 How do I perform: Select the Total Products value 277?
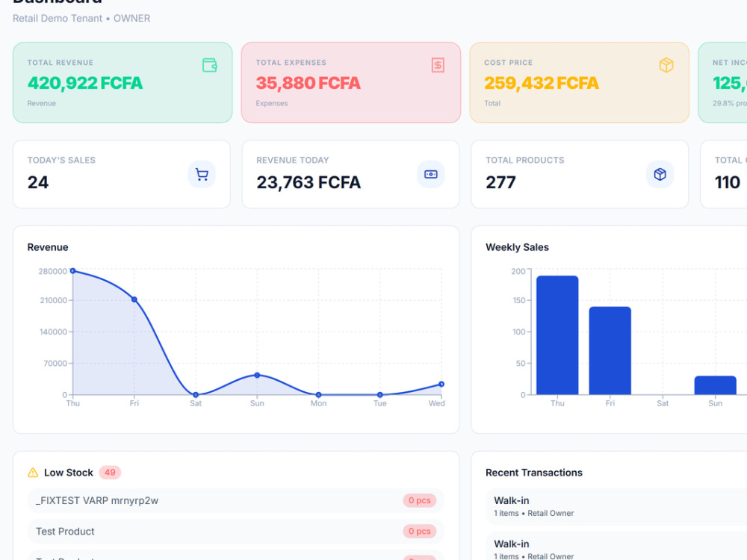(x=500, y=182)
